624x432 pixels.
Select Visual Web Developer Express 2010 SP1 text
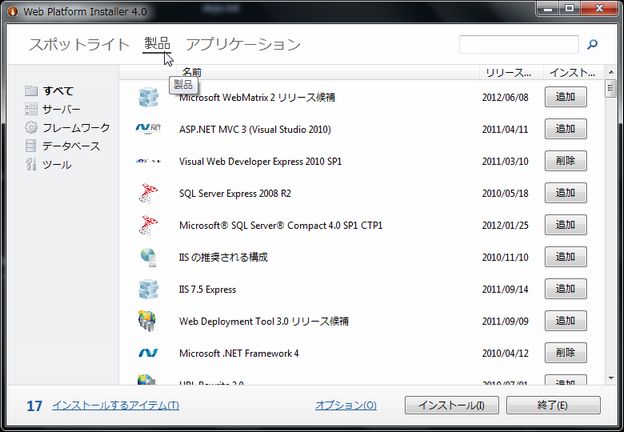(260, 161)
